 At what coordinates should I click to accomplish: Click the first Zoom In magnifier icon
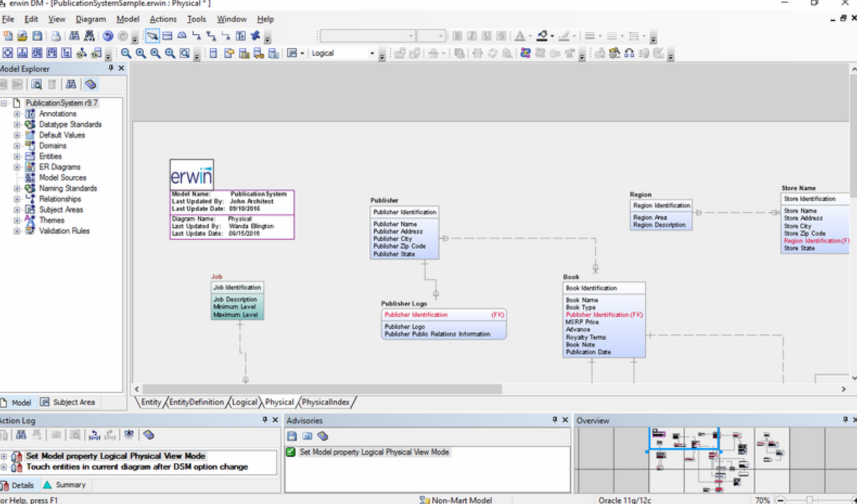(140, 53)
